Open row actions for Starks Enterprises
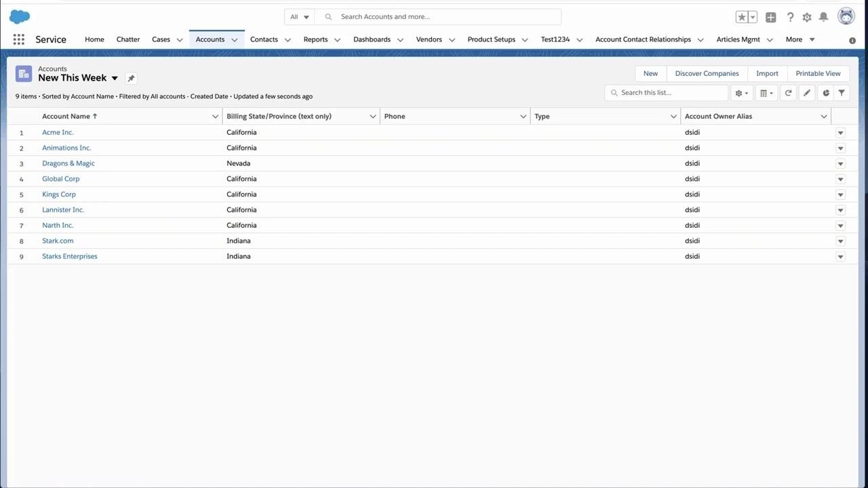868x488 pixels. (840, 256)
